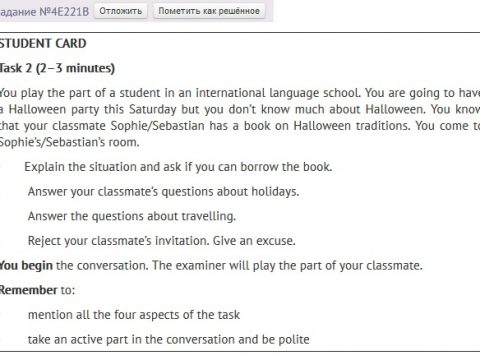480x360 pixels.
Task: Click 'Sophie/Sebastian' name in the paragraph
Action: [157, 126]
